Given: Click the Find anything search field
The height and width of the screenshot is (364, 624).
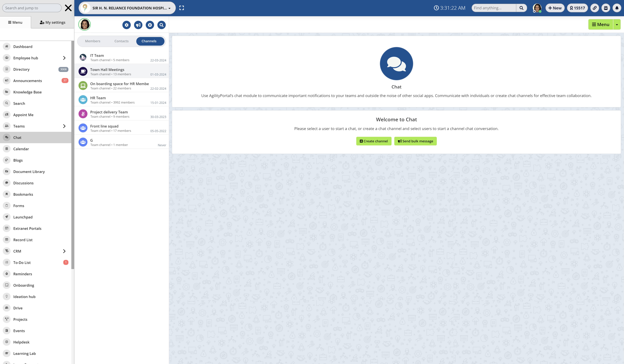Looking at the screenshot, I should tap(494, 8).
